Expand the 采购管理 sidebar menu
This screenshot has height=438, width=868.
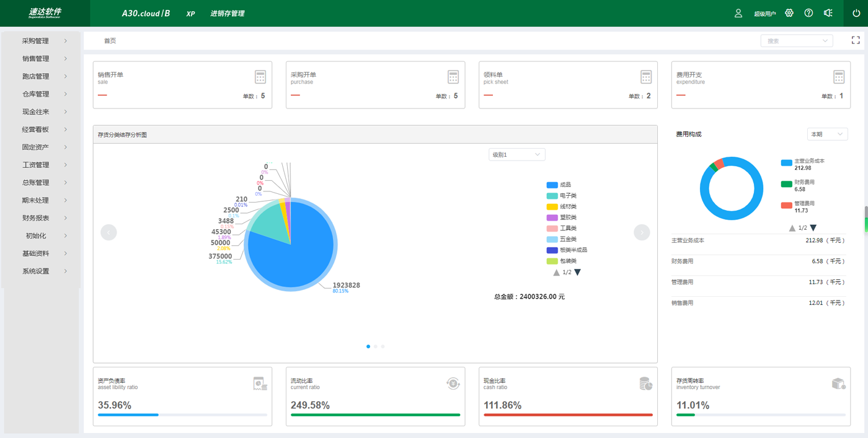pos(41,41)
